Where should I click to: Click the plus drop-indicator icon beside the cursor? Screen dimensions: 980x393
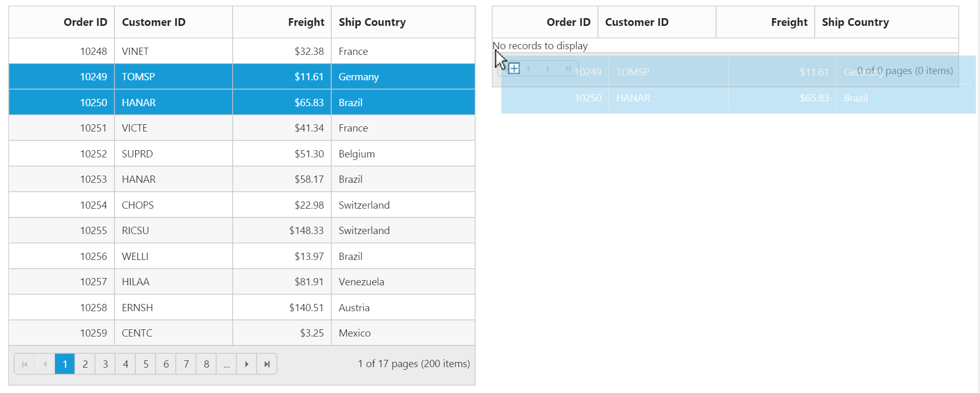point(514,68)
